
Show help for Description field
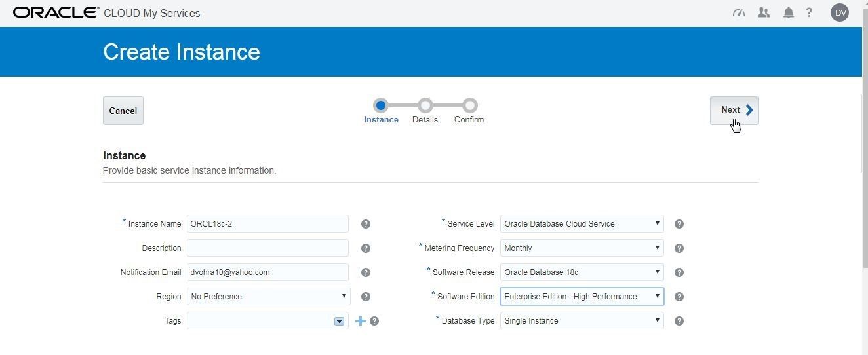pyautogui.click(x=366, y=248)
